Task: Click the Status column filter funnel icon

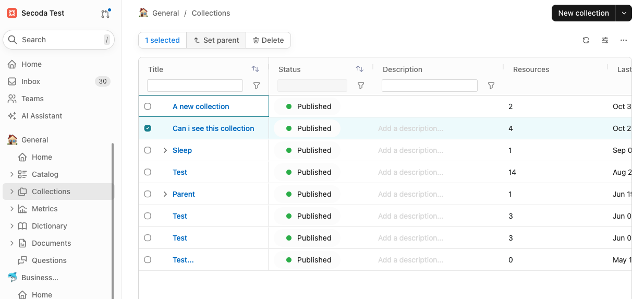Action: (361, 86)
